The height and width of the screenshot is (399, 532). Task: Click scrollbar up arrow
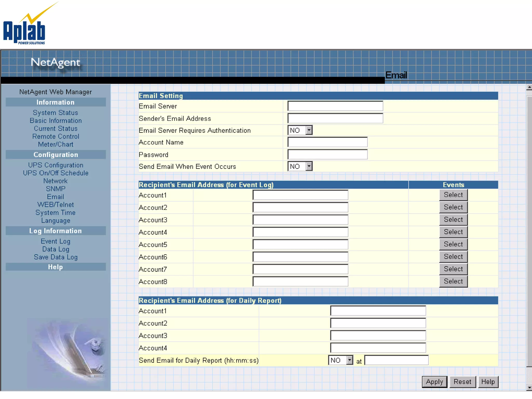point(529,87)
